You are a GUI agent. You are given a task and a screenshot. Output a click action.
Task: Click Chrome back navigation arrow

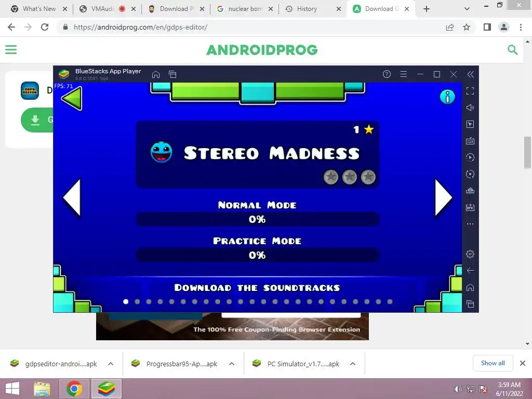[11, 27]
